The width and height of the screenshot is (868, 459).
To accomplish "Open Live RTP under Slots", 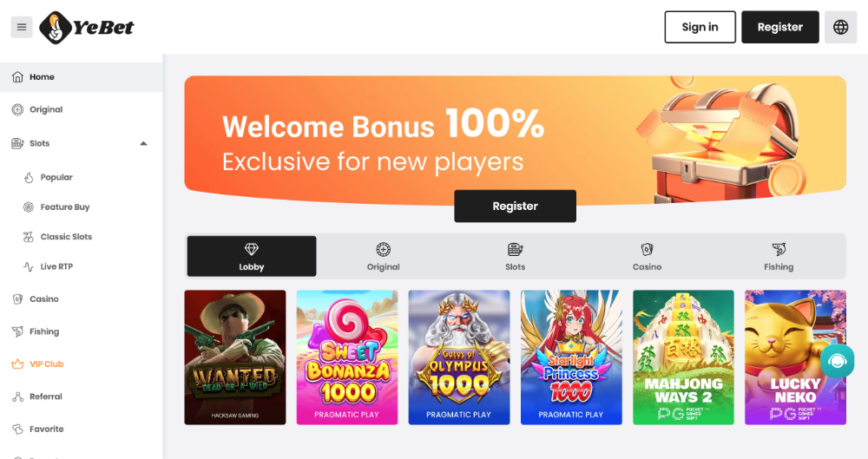I will [56, 266].
